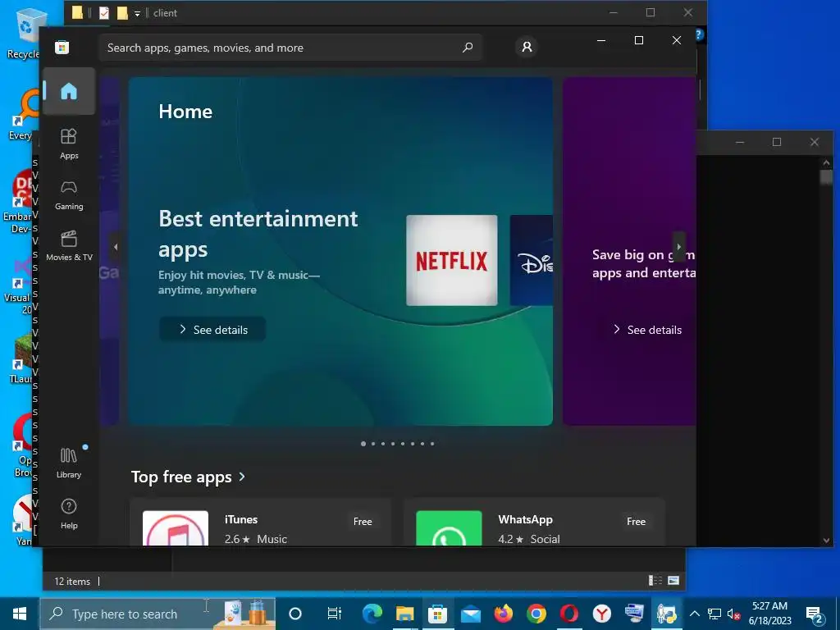Switch to details view in client Explorer window
The image size is (840, 630).
(x=655, y=580)
